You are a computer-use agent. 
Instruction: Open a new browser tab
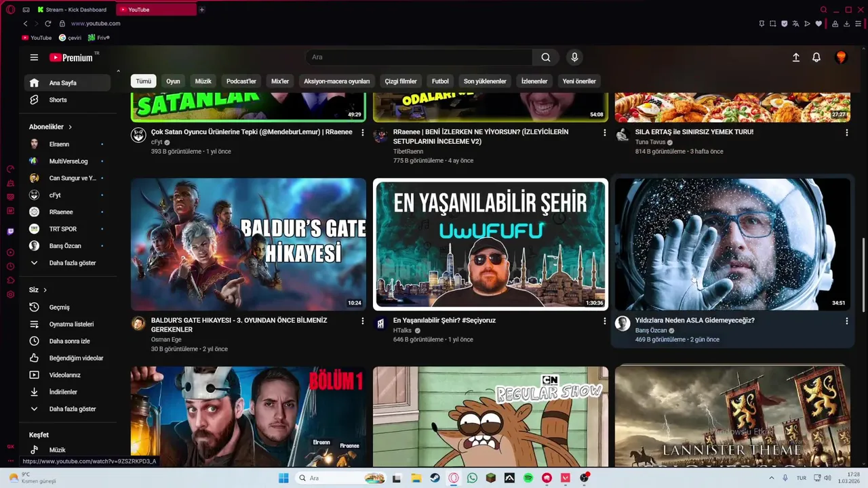[201, 9]
